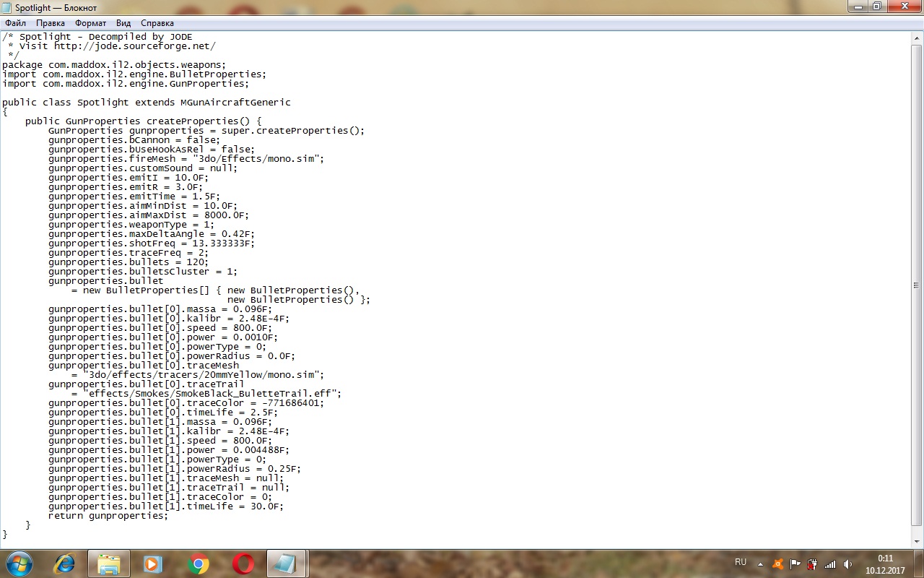This screenshot has height=578, width=924.
Task: Click the line "gunproperties.emitR = 3.0F;"
Action: tap(126, 186)
